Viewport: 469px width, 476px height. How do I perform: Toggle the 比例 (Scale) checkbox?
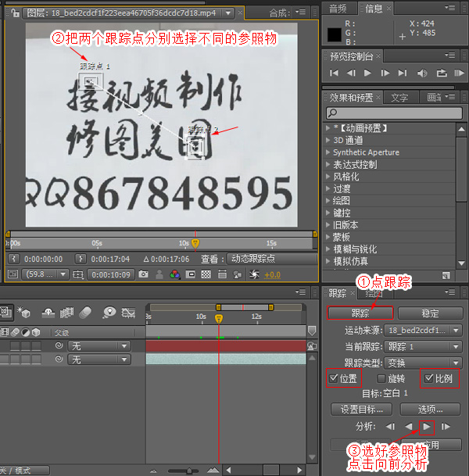(428, 378)
